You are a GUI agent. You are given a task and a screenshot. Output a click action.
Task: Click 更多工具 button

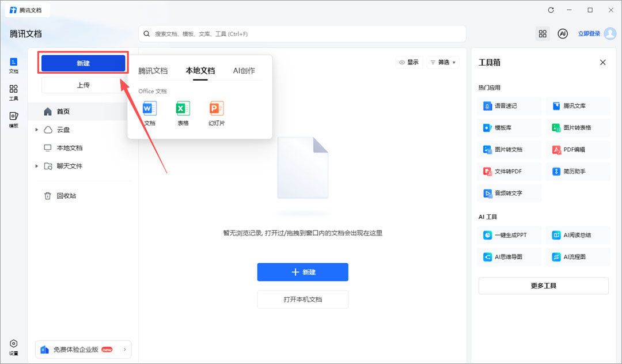[x=544, y=286]
